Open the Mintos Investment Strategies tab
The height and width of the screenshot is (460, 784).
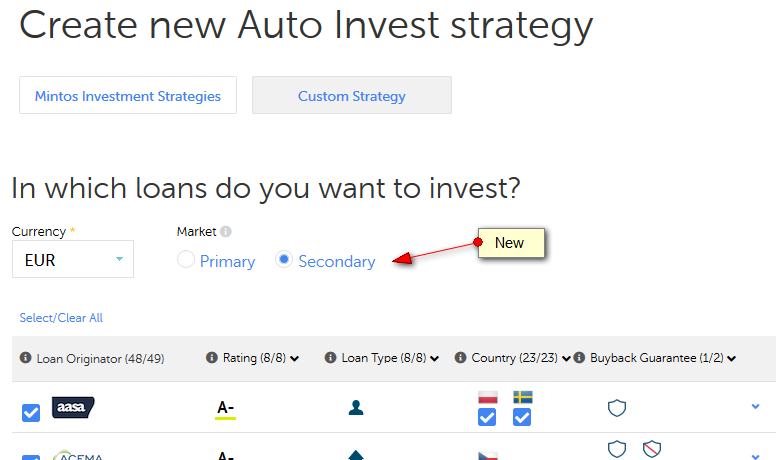point(128,96)
